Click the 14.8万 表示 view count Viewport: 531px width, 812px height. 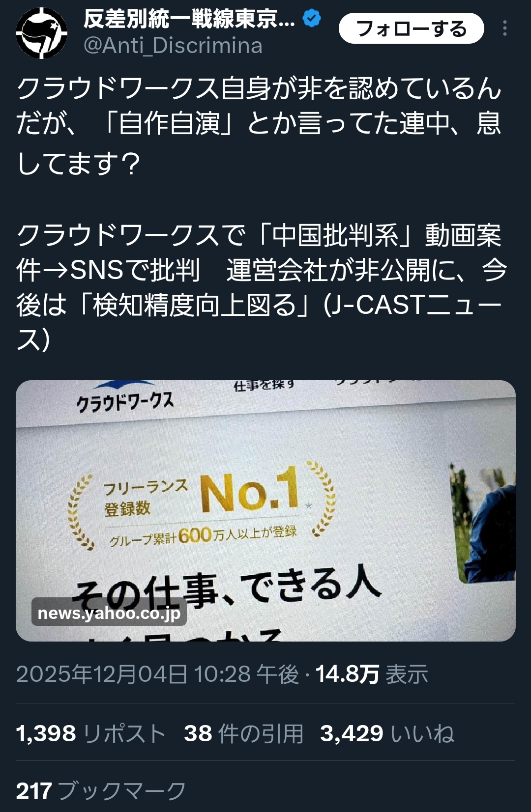pos(372,674)
